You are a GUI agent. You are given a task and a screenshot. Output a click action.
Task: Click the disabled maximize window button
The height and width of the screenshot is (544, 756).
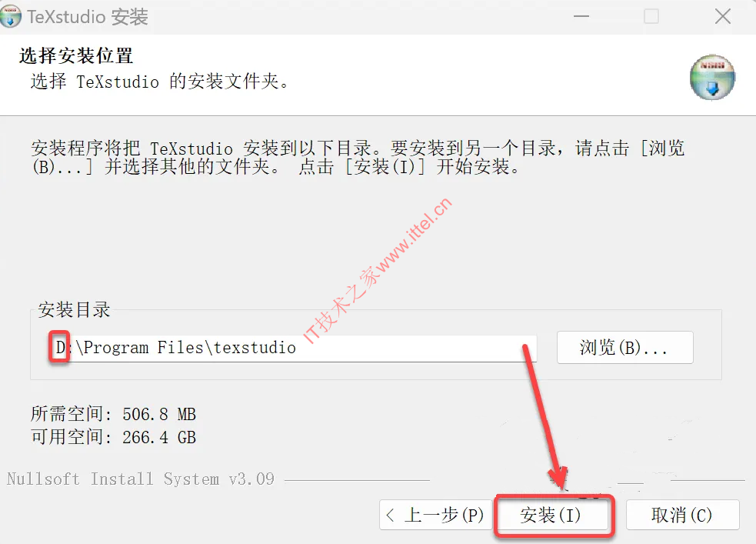651,16
